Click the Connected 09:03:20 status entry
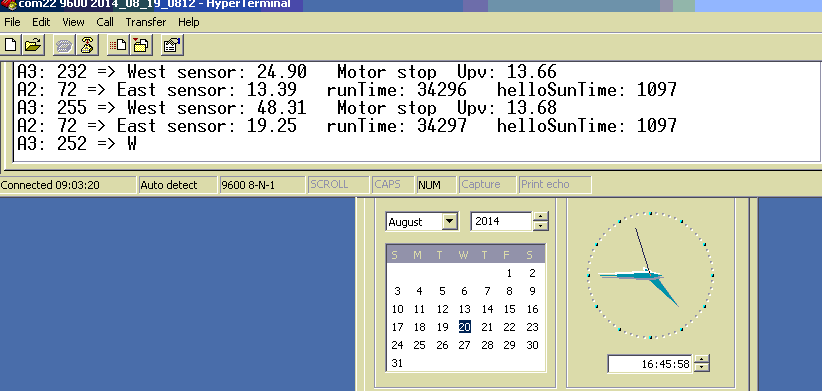 click(68, 185)
